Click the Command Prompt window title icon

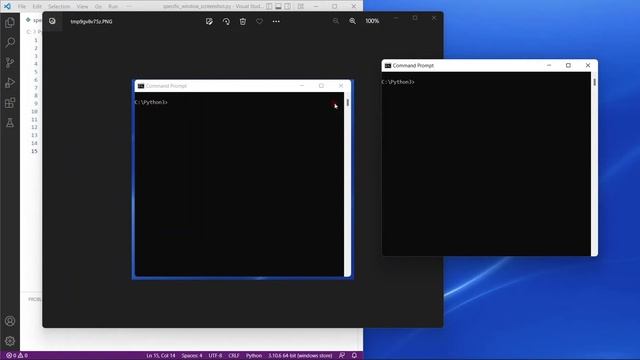(388, 65)
